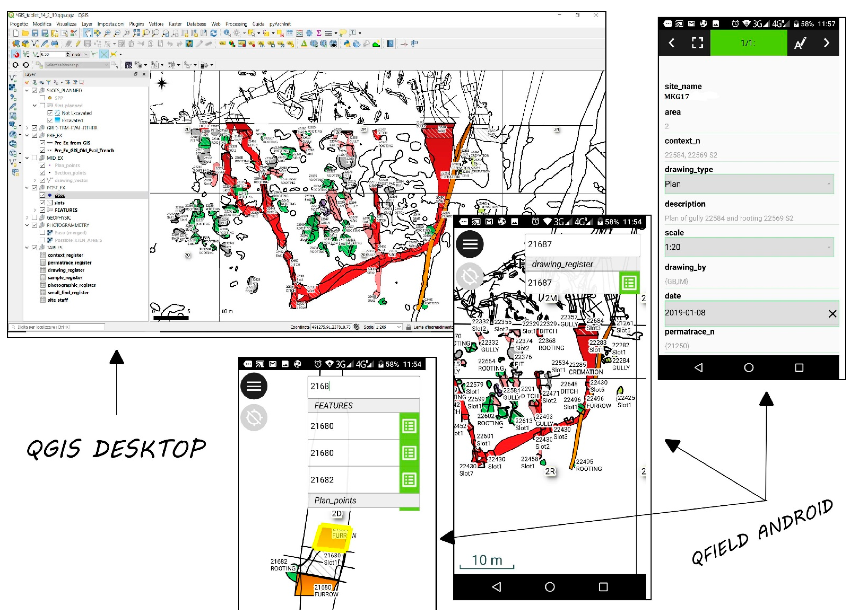
Task: Toggle SLOTS_PLANNED group visibility checkbox
Action: point(35,91)
